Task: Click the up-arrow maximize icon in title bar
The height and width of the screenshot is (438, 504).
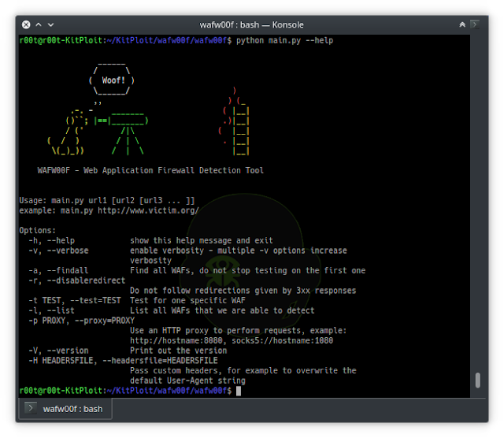Action: point(39,24)
